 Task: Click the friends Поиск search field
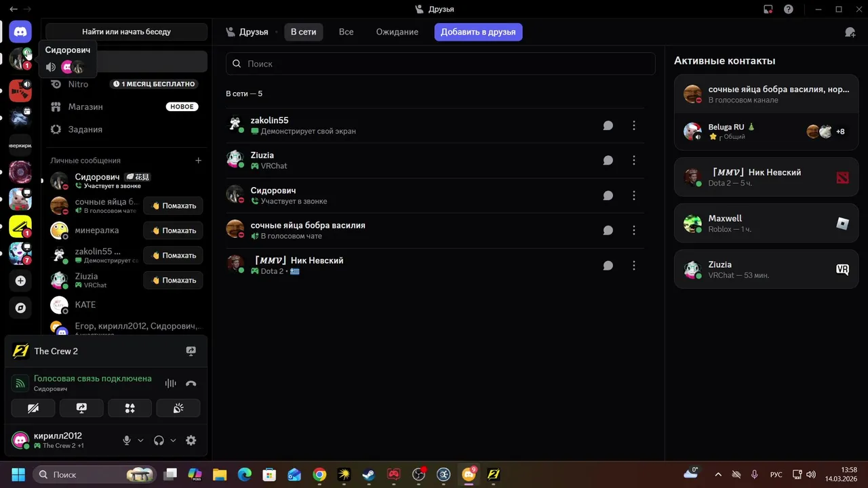pos(441,64)
